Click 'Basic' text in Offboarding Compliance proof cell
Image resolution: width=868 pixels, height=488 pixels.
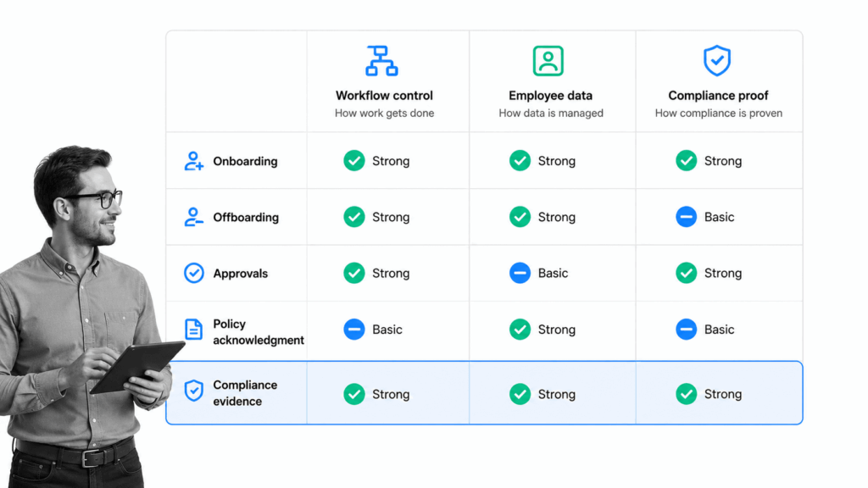click(x=719, y=217)
